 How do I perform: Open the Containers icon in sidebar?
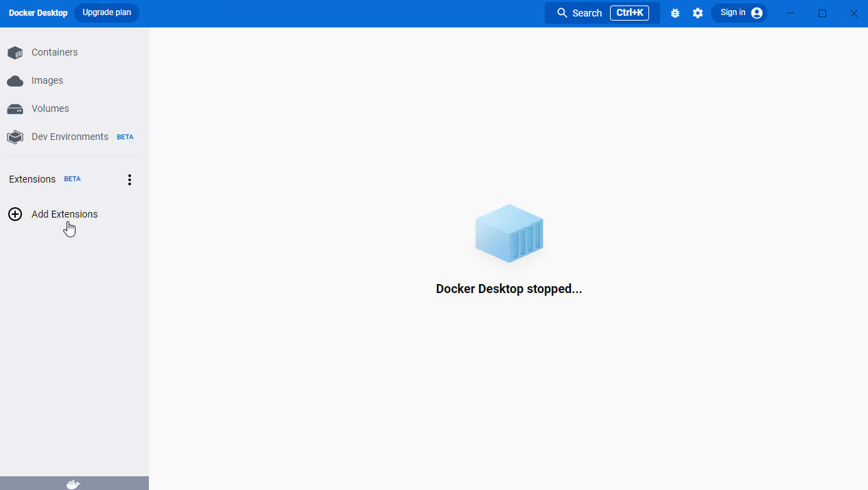tap(15, 53)
